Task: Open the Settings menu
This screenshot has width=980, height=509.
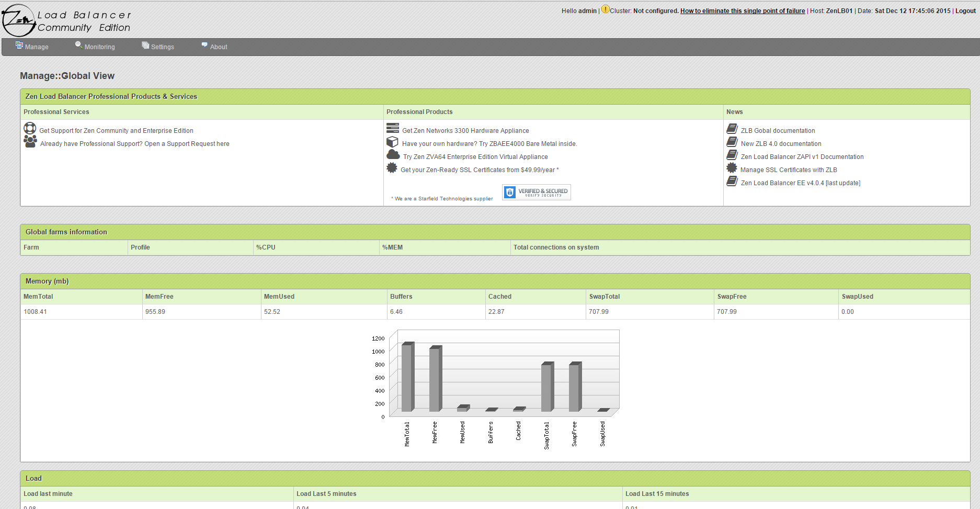Action: click(x=163, y=47)
